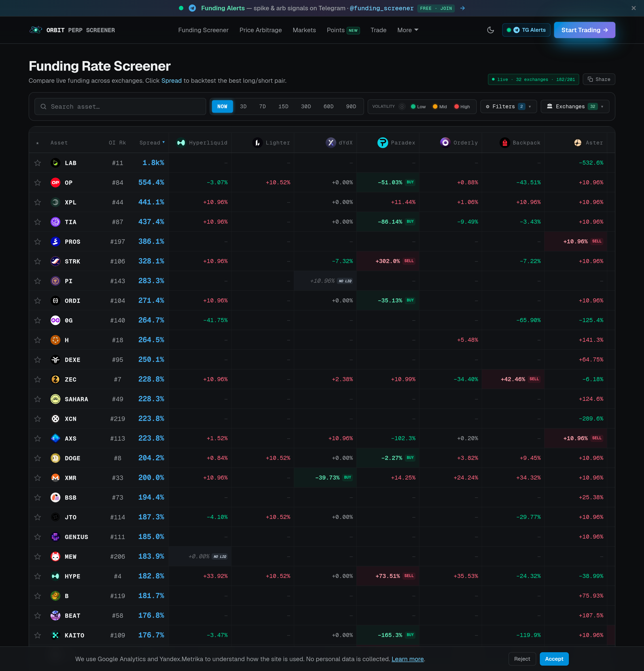
Task: Favorite the XPL asset row
Action: point(38,202)
